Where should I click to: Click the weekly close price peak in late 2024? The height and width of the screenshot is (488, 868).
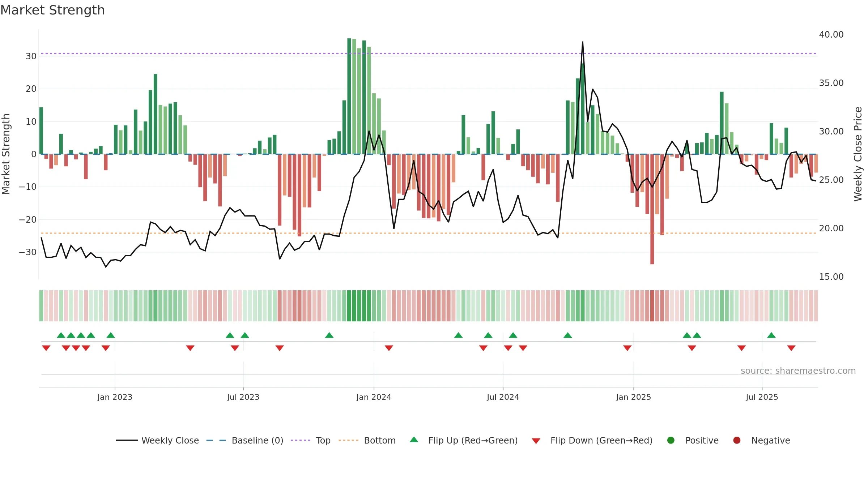[582, 42]
